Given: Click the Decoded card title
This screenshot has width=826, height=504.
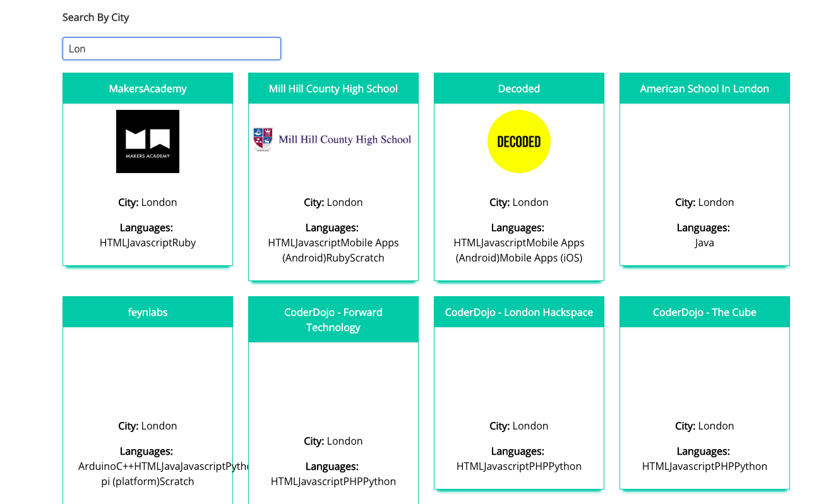Looking at the screenshot, I should [x=519, y=88].
